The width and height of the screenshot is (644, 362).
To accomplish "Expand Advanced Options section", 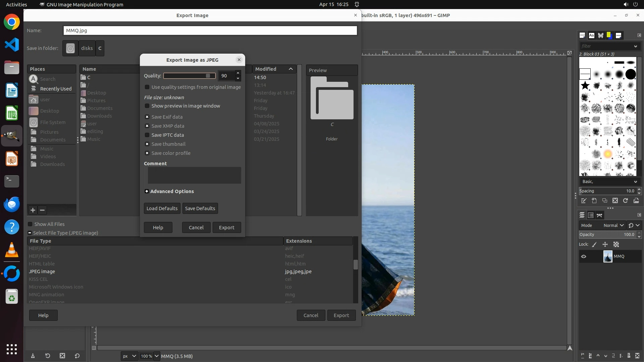I will coord(147,191).
